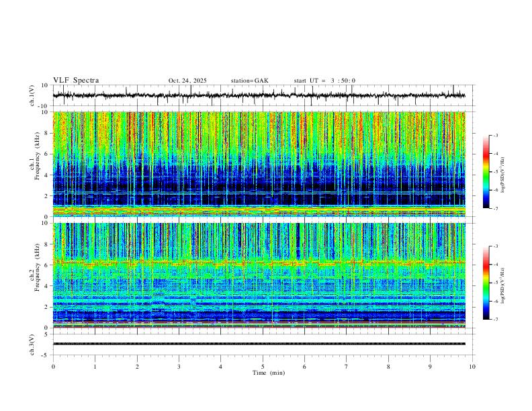The width and height of the screenshot is (532, 411).
Task: Click the ch.1 voltage waveform trace
Action: tap(259, 95)
